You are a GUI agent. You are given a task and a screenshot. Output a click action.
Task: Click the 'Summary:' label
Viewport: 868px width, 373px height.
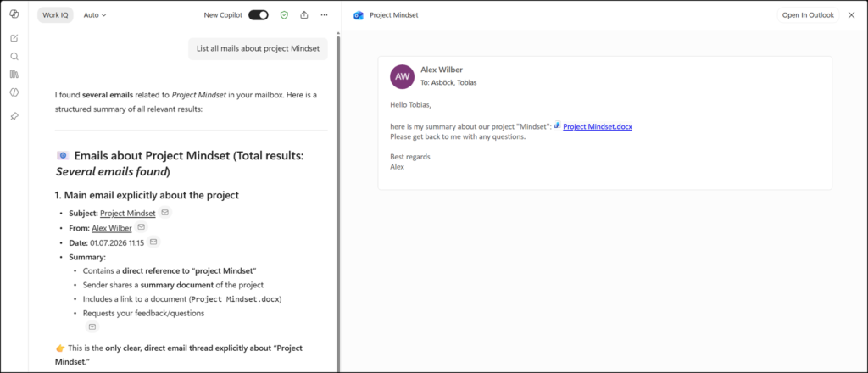(87, 257)
